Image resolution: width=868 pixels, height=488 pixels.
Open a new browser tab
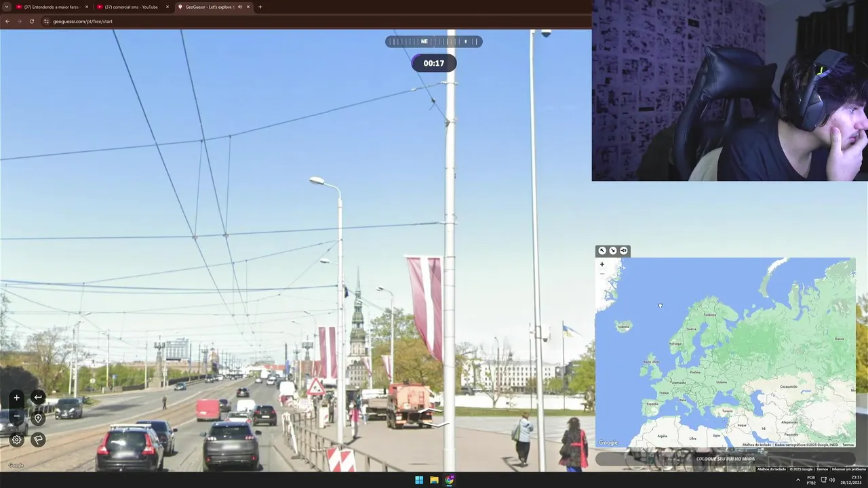[260, 7]
